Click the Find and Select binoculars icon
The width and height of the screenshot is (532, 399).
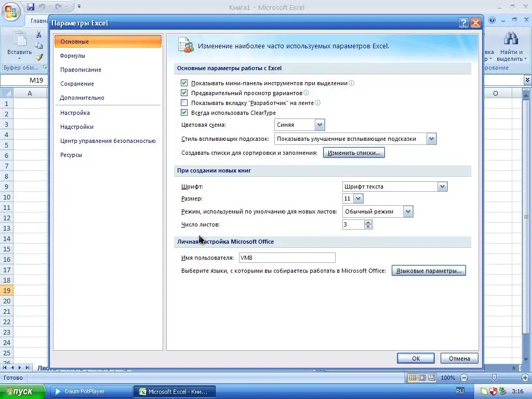tap(511, 38)
